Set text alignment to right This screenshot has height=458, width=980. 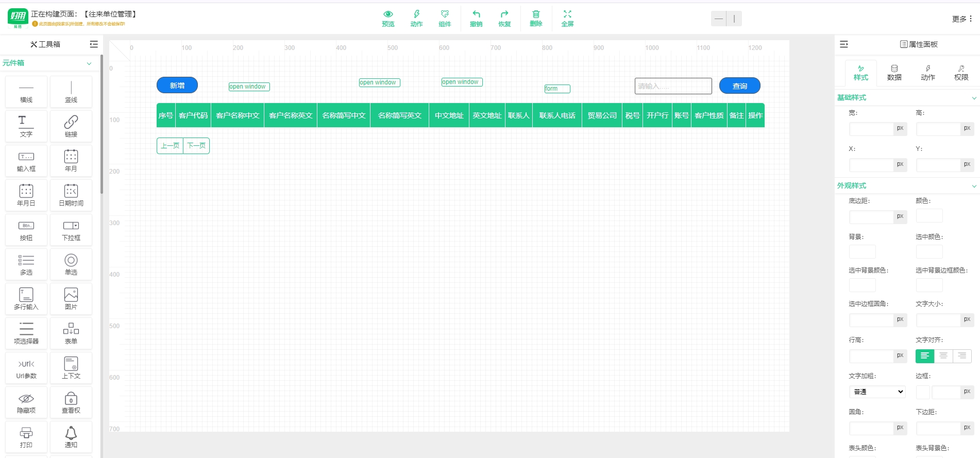tap(962, 356)
